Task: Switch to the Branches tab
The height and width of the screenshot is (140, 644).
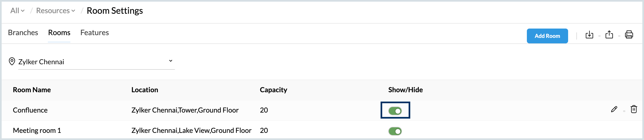Action: point(23,33)
